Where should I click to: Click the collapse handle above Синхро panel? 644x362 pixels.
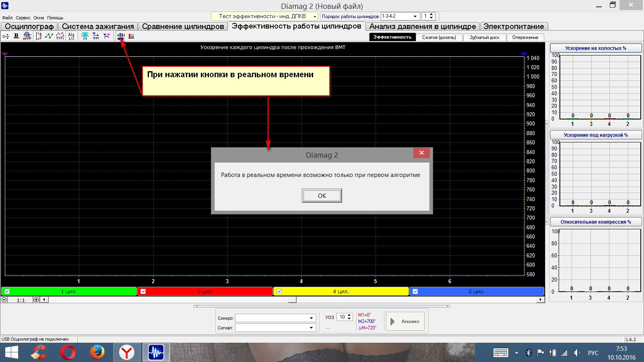pyautogui.click(x=322, y=306)
